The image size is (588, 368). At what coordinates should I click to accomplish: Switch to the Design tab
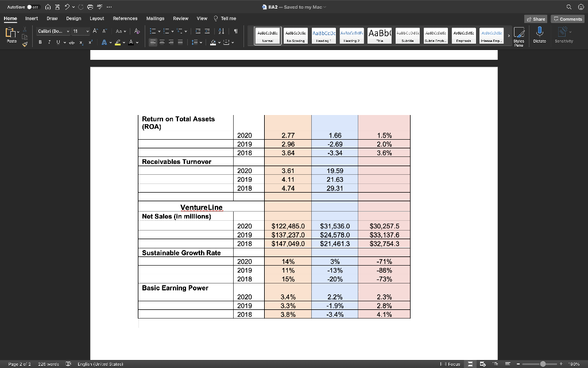point(73,18)
